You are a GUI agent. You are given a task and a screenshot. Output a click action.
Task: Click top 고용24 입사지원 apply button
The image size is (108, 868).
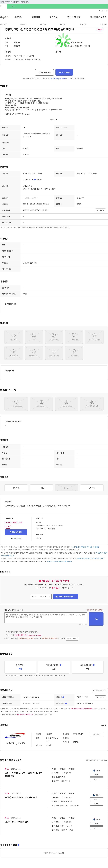[x=64, y=72]
